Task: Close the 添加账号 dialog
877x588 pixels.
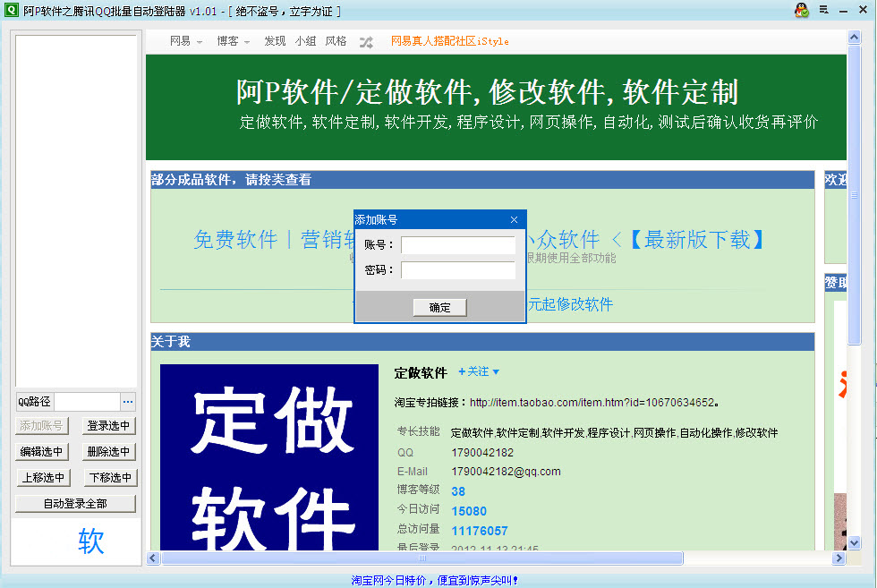Action: click(x=514, y=220)
